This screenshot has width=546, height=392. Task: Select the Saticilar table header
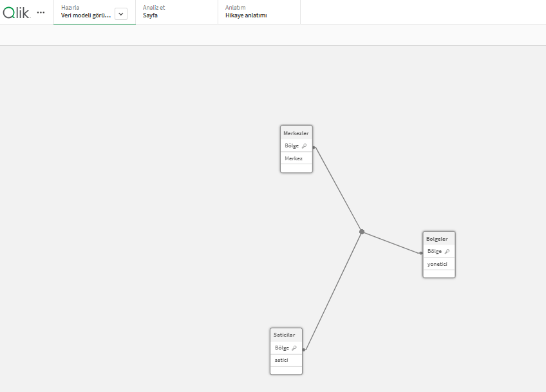284,335
